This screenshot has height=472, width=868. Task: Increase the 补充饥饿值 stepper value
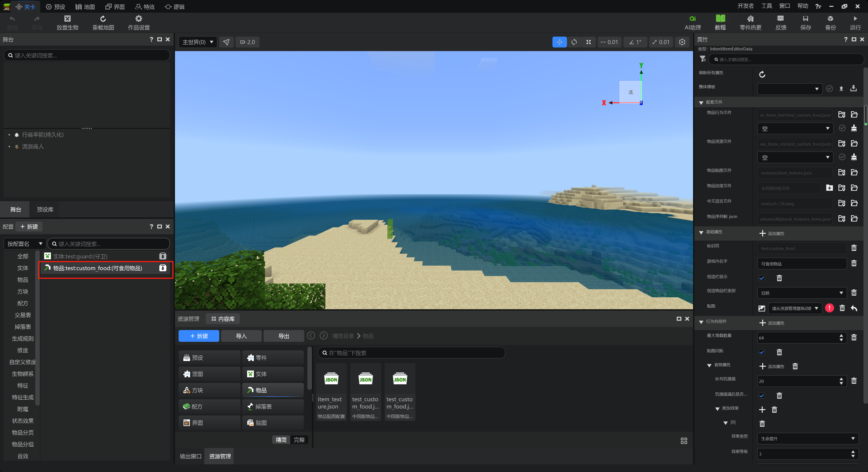coord(841,379)
